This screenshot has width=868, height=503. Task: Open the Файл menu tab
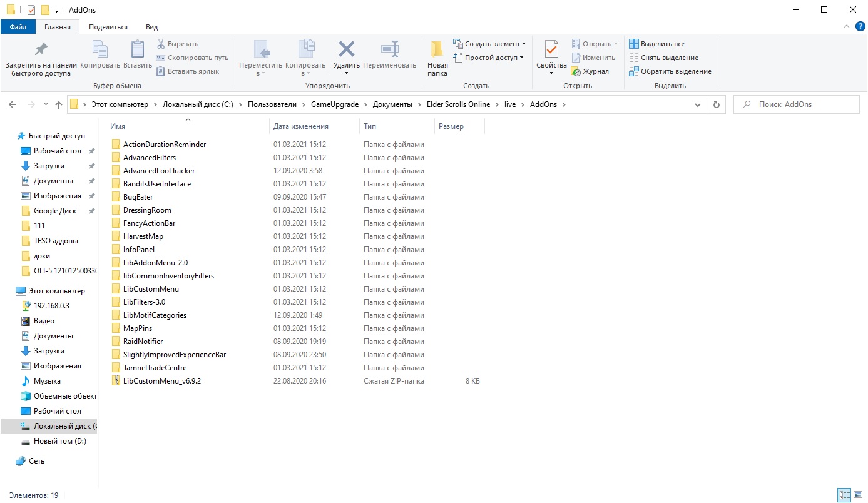18,27
